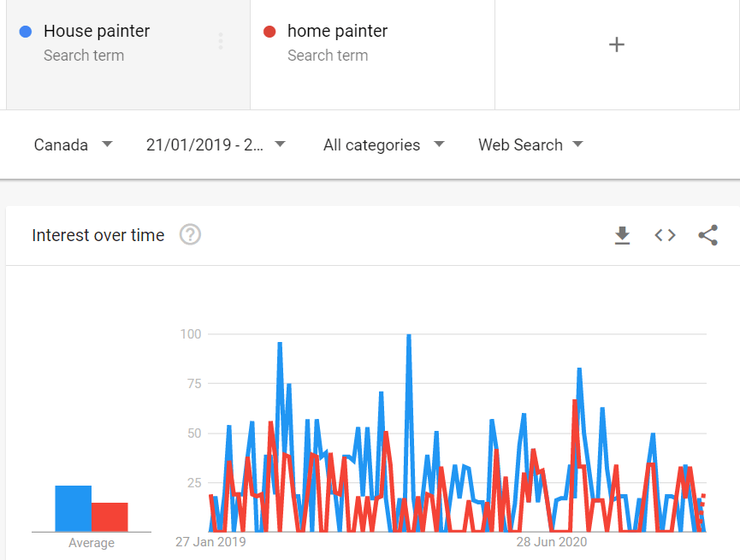The height and width of the screenshot is (560, 740).
Task: Expand the date range dropdown
Action: pos(216,144)
